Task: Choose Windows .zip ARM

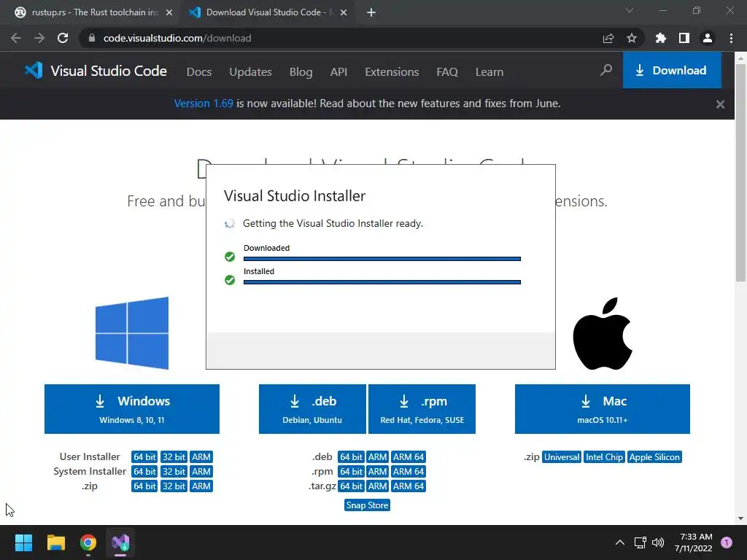Action: pyautogui.click(x=201, y=486)
